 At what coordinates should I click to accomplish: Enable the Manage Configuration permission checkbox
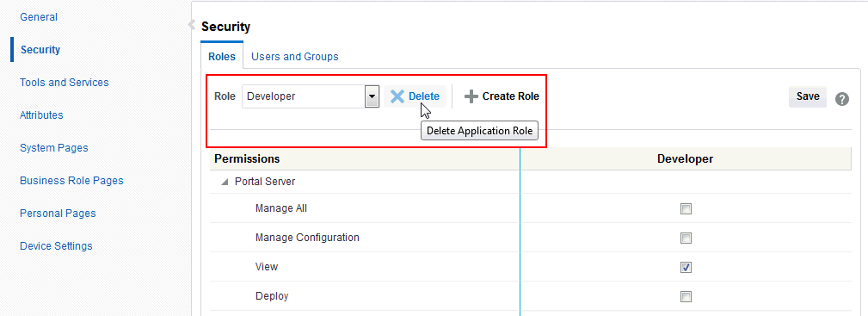(x=686, y=239)
